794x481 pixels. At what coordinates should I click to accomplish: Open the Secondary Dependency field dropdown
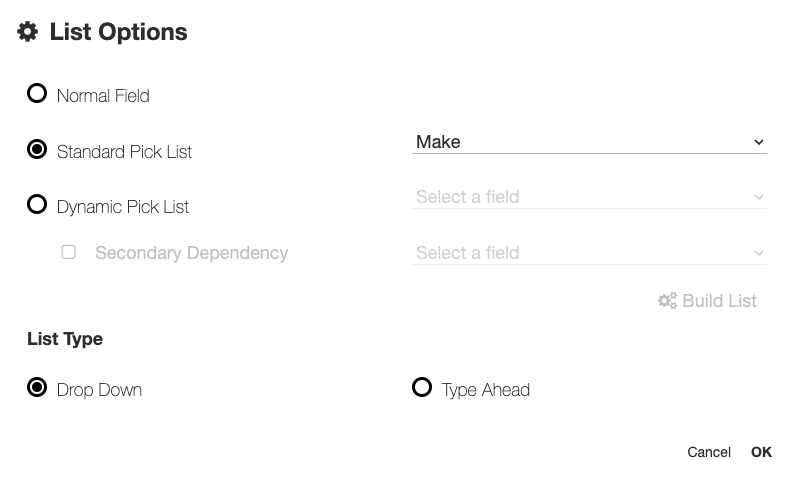[588, 253]
